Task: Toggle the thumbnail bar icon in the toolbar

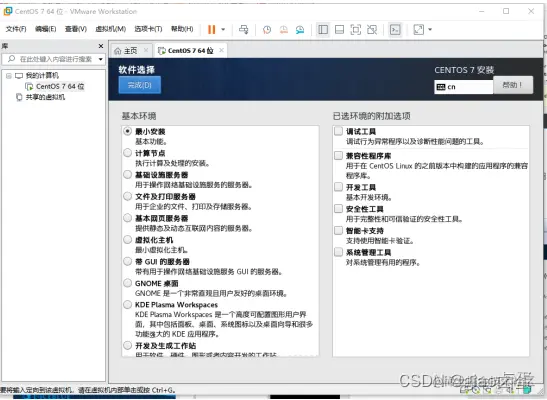Action: point(339,30)
